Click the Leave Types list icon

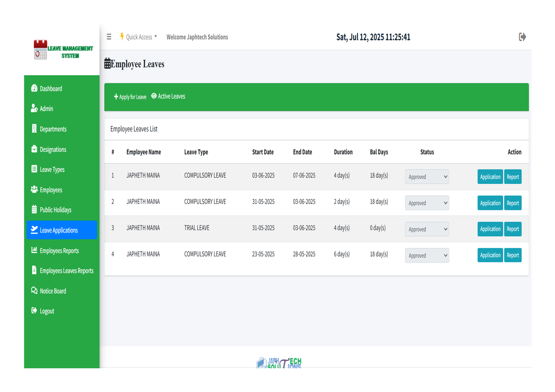tap(34, 169)
